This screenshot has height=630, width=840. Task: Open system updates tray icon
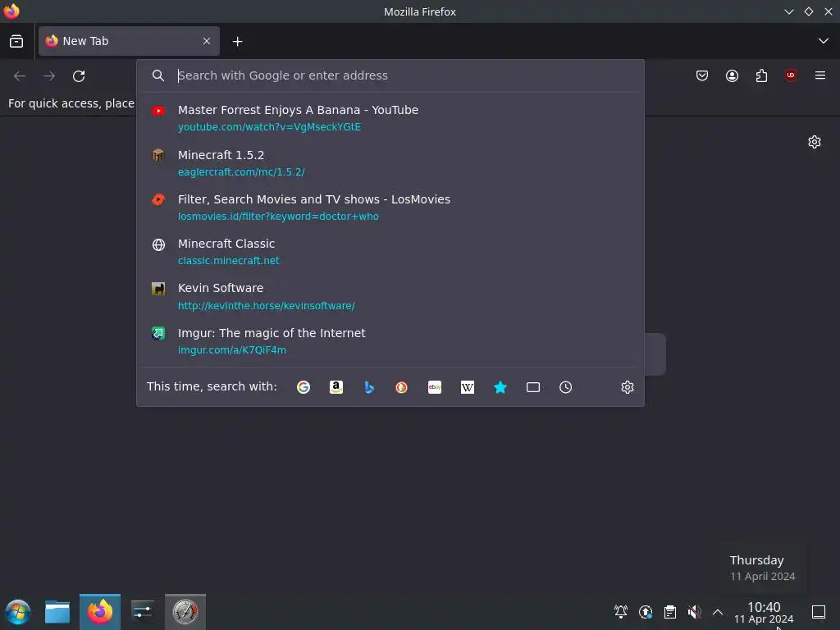click(646, 612)
